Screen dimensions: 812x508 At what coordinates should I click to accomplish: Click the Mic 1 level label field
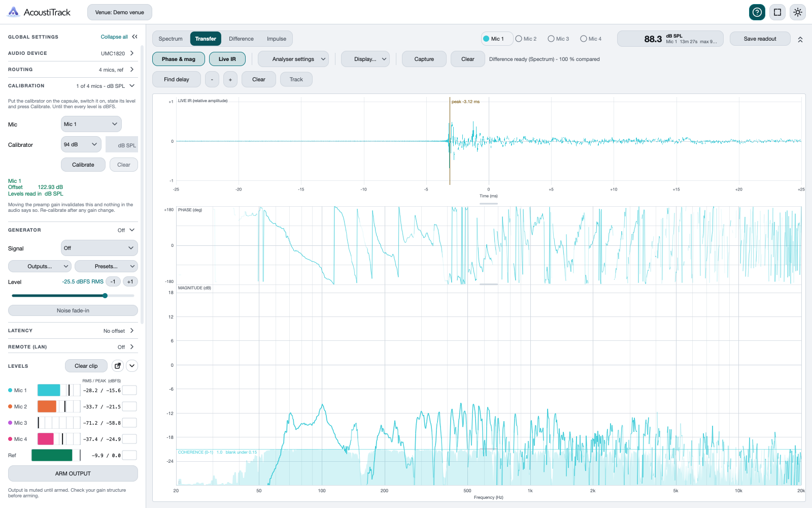click(129, 390)
